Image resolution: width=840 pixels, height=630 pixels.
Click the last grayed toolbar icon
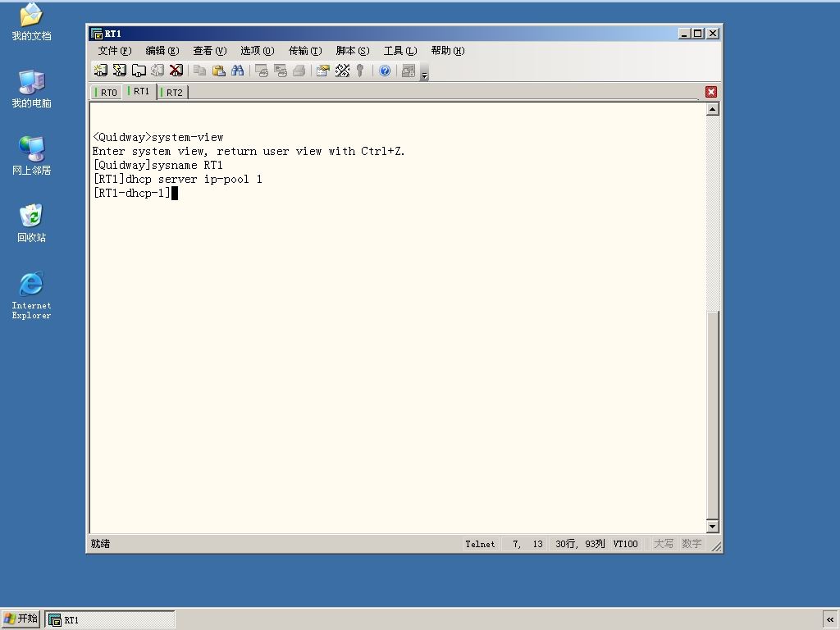(409, 71)
